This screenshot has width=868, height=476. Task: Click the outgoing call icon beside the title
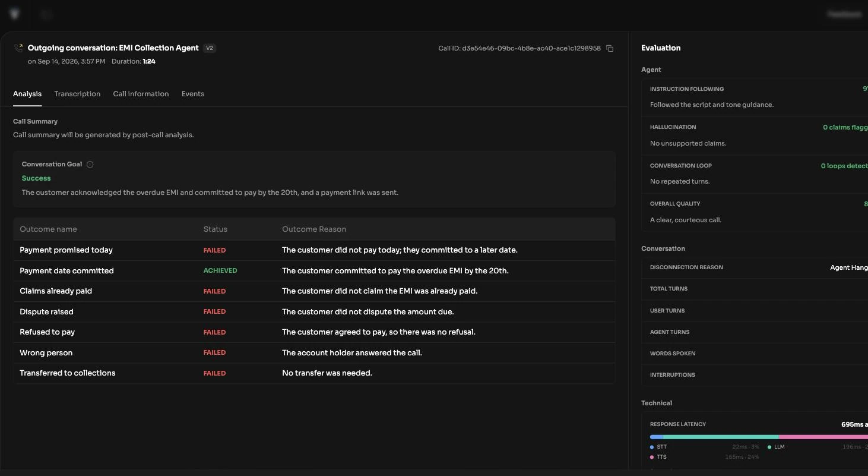pyautogui.click(x=18, y=48)
